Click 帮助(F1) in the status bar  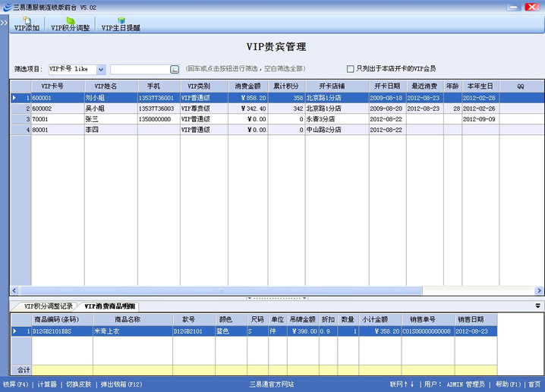(508, 384)
